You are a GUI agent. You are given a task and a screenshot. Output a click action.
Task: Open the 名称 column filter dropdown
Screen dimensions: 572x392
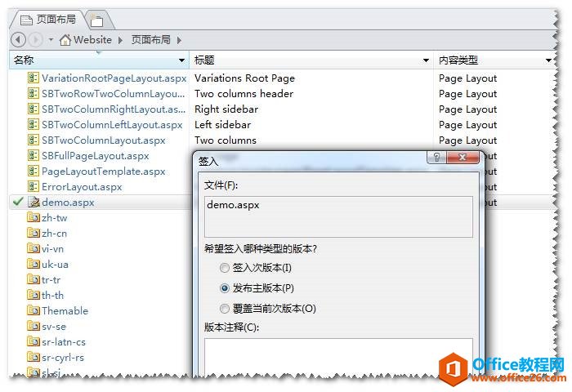[181, 60]
